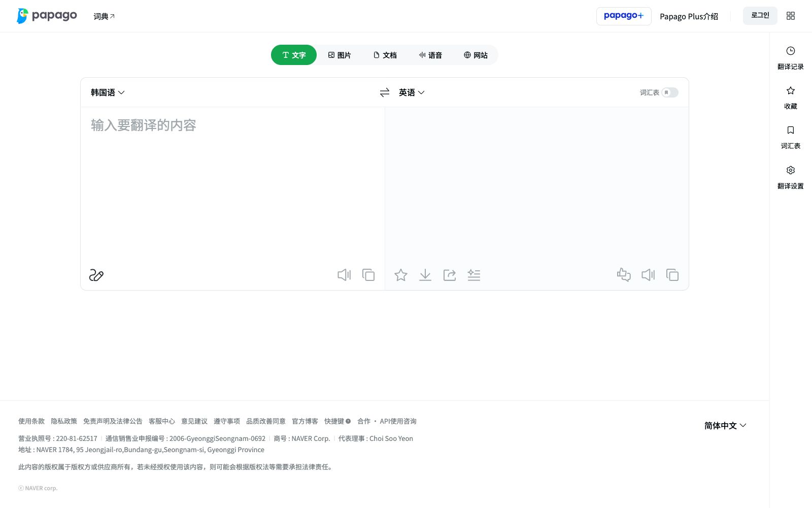Open the apps grid icon at top right

(791, 16)
